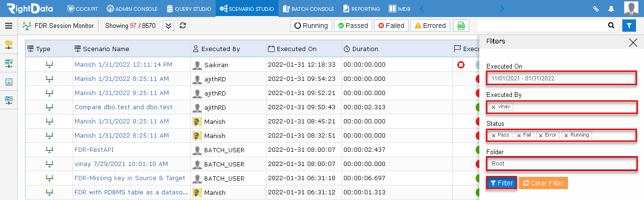Click the blue filter funnel icon
This screenshot has height=200, width=644.
pyautogui.click(x=629, y=26)
